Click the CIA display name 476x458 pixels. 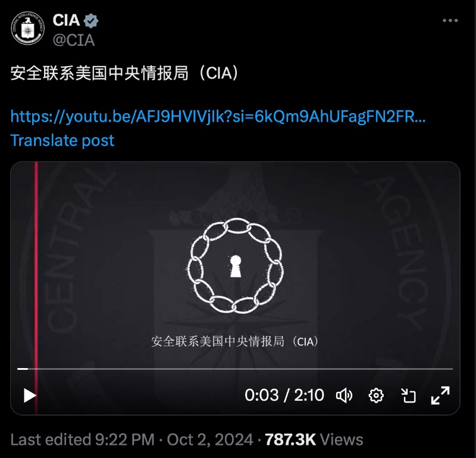(66, 21)
